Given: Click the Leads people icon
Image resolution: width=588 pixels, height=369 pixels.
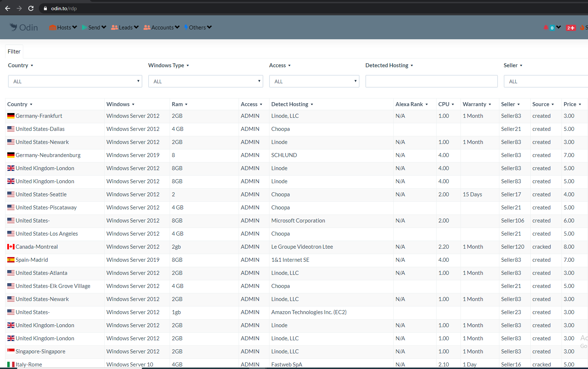Looking at the screenshot, I should click(114, 28).
